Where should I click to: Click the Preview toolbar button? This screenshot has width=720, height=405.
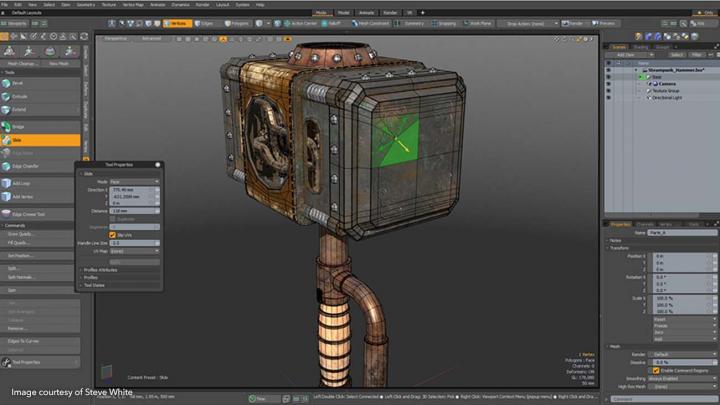tap(604, 23)
